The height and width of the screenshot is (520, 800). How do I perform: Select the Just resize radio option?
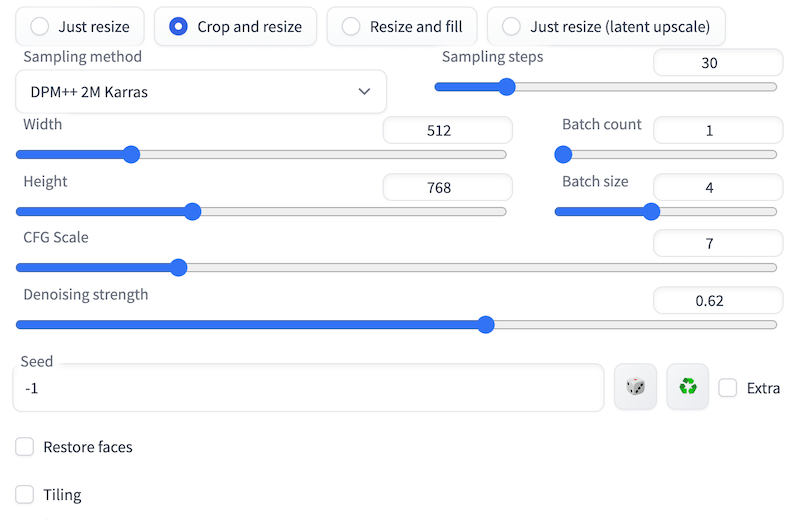[40, 27]
